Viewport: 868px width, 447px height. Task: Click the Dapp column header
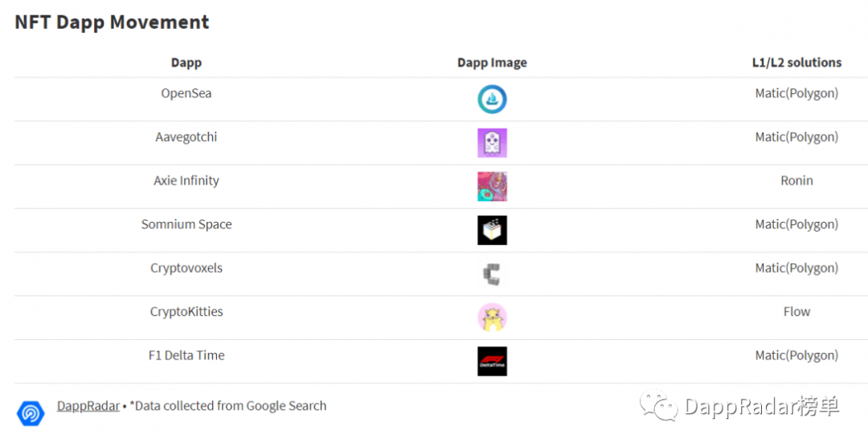(x=186, y=63)
